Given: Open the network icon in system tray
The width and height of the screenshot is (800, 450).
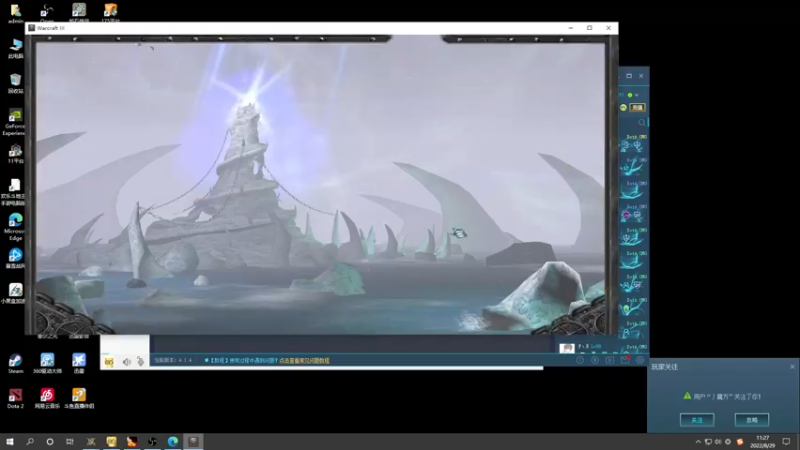Looking at the screenshot, I should click(708, 442).
